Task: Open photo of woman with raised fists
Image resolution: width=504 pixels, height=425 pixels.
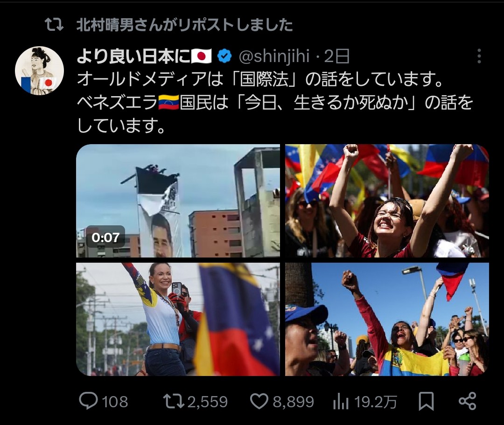Action: pos(387,201)
